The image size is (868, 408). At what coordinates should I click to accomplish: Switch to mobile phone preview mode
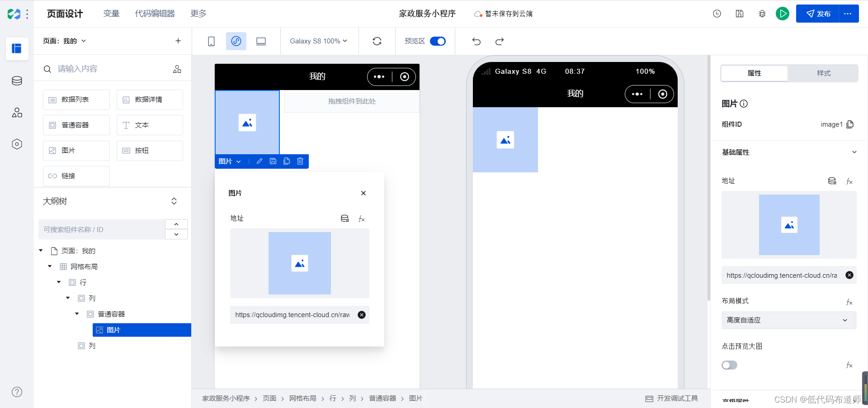point(211,41)
